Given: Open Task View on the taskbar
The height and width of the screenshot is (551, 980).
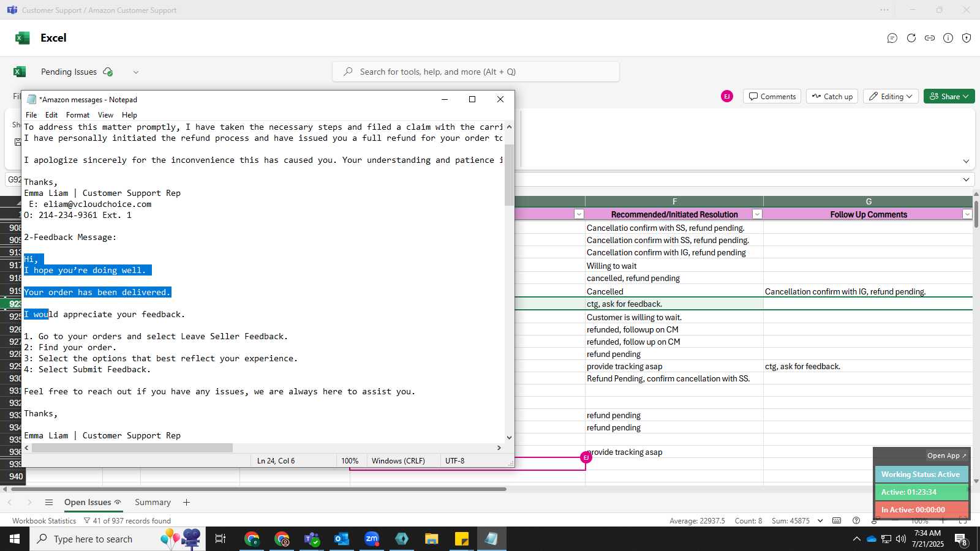Looking at the screenshot, I should click(x=221, y=539).
